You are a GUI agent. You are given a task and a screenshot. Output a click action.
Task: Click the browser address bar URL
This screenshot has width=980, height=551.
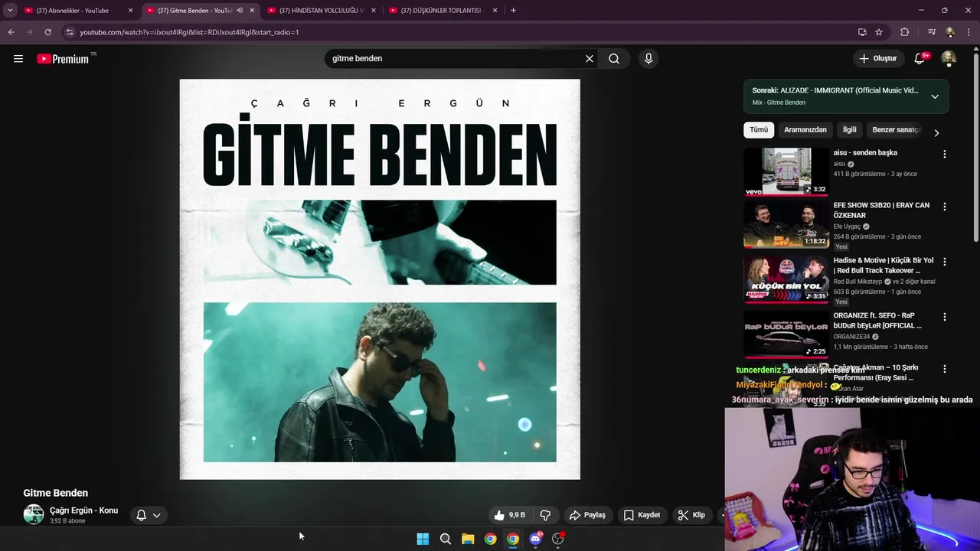(189, 32)
